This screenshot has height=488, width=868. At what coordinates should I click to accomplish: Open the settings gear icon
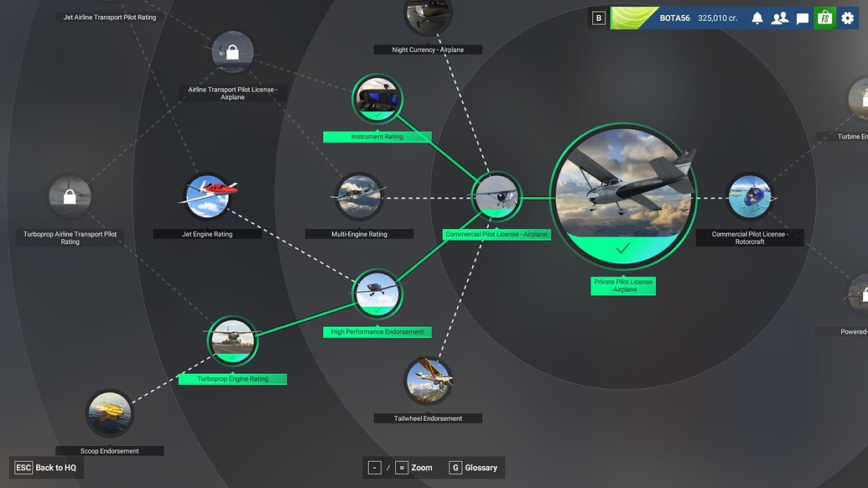pyautogui.click(x=848, y=18)
